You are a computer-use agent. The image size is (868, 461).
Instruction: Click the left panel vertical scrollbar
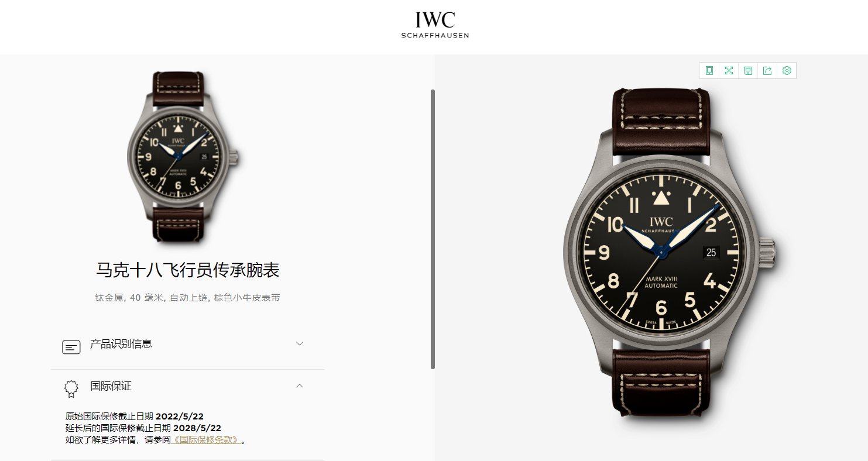(x=433, y=229)
